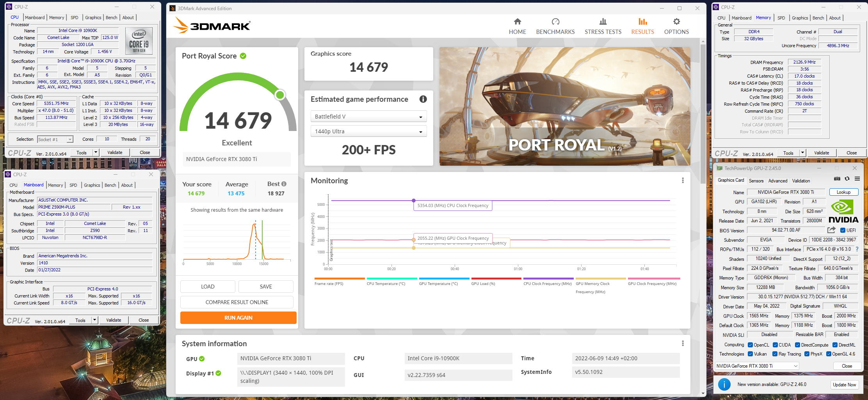The height and width of the screenshot is (400, 868).
Task: Toggle the OpenGL 4.6 checkbox
Action: (828, 354)
